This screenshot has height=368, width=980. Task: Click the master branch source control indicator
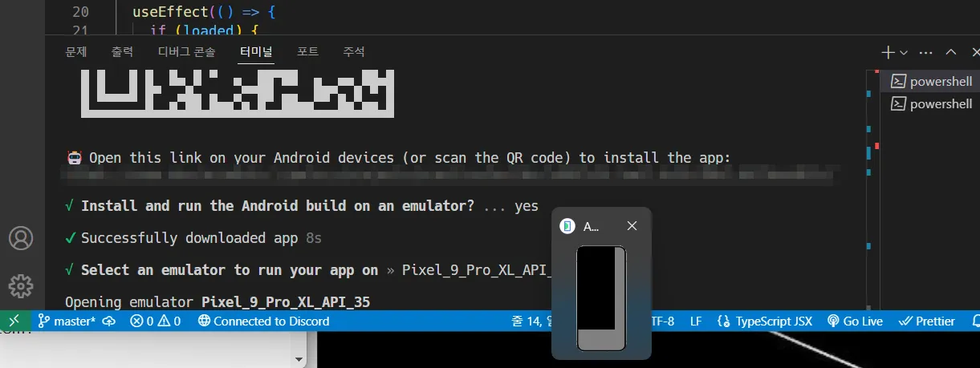click(x=67, y=321)
